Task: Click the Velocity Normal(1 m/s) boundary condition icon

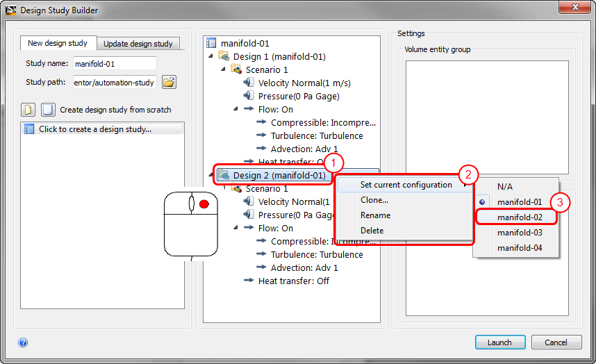Action: click(x=249, y=83)
